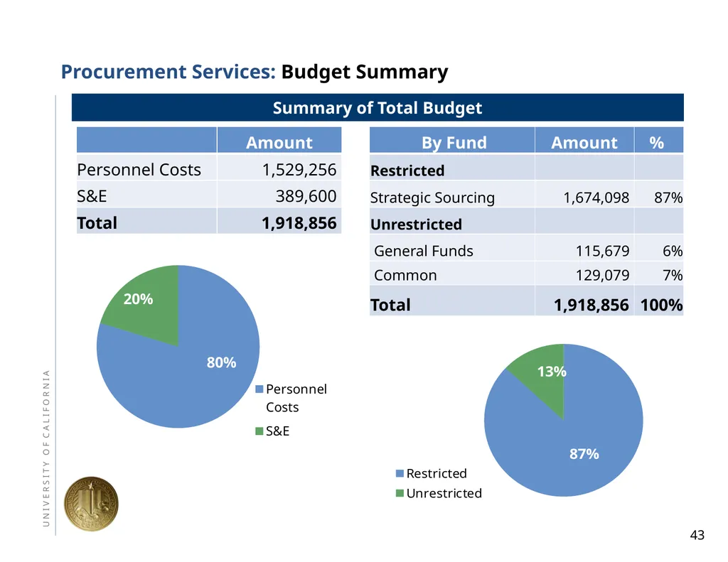Screen dimensions: 728x562
Task: Click the 'S&E' legend label
Action: (x=278, y=431)
